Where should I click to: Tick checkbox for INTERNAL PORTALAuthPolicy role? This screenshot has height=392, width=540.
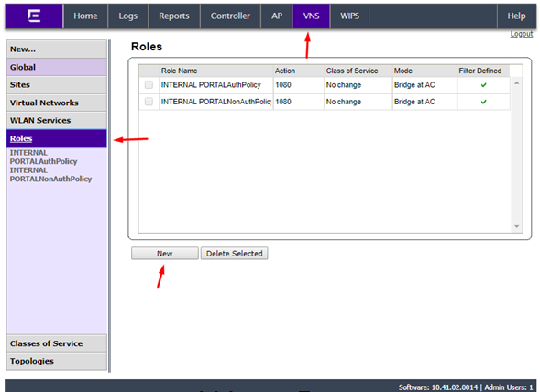tap(149, 84)
